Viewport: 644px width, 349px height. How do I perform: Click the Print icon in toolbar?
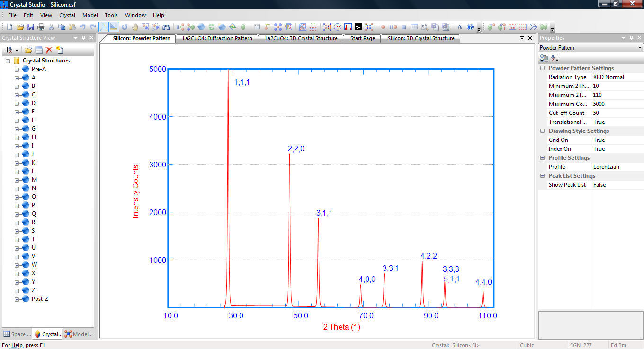[x=41, y=27]
